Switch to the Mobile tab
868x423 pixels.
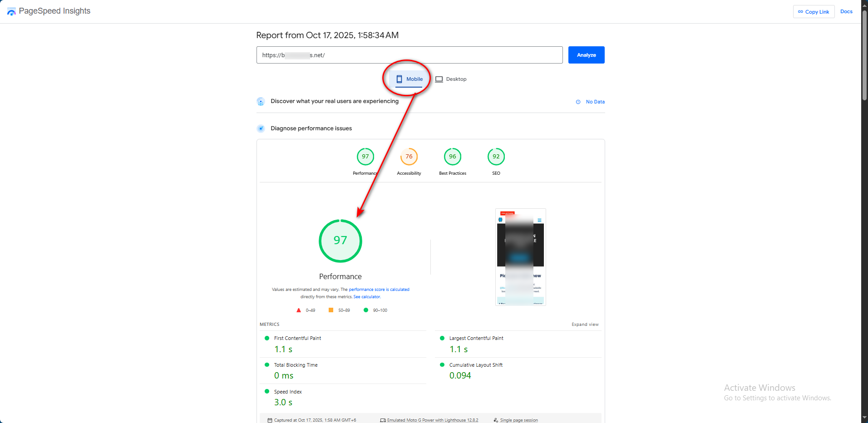[x=409, y=79]
